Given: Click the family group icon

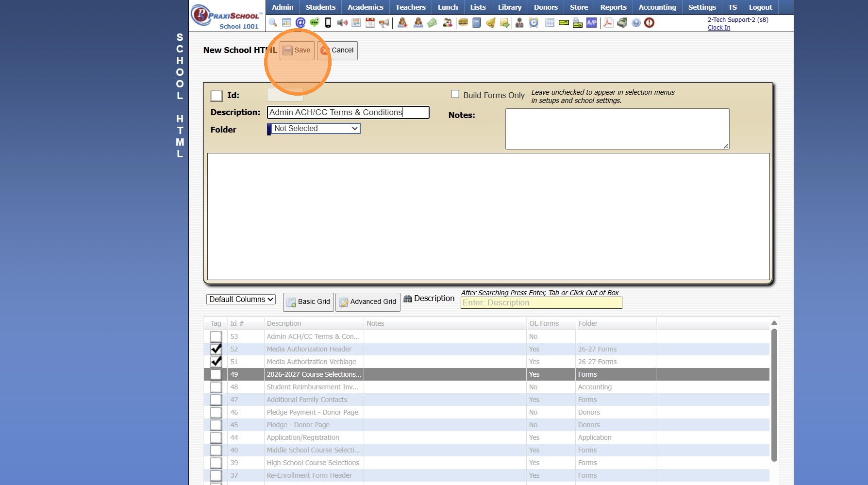Looking at the screenshot, I should click(447, 23).
